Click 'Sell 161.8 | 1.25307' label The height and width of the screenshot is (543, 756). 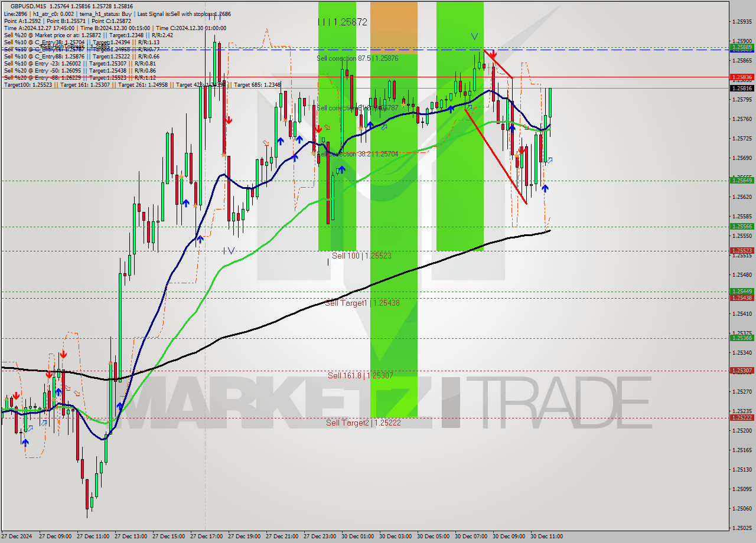(x=361, y=375)
